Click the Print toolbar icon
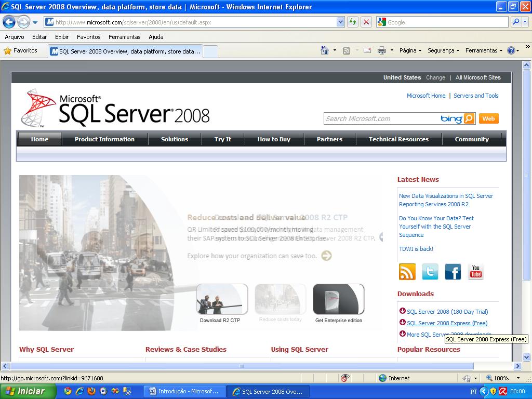 pyautogui.click(x=382, y=50)
